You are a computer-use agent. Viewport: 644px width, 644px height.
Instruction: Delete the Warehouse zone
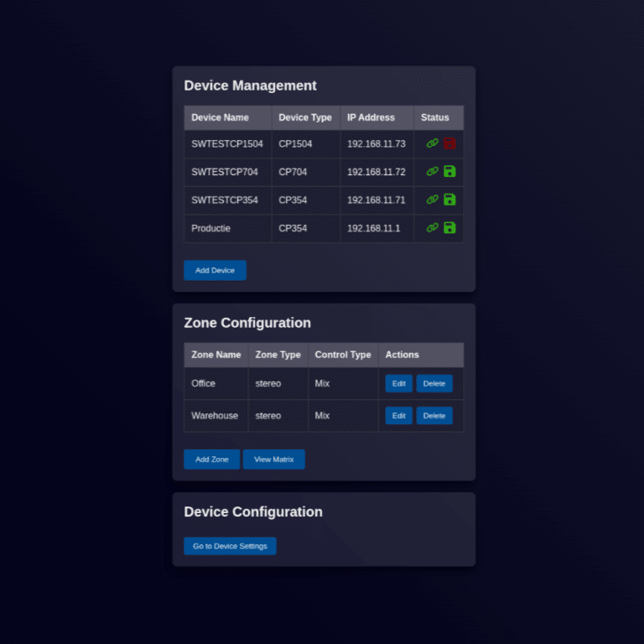pyautogui.click(x=434, y=416)
